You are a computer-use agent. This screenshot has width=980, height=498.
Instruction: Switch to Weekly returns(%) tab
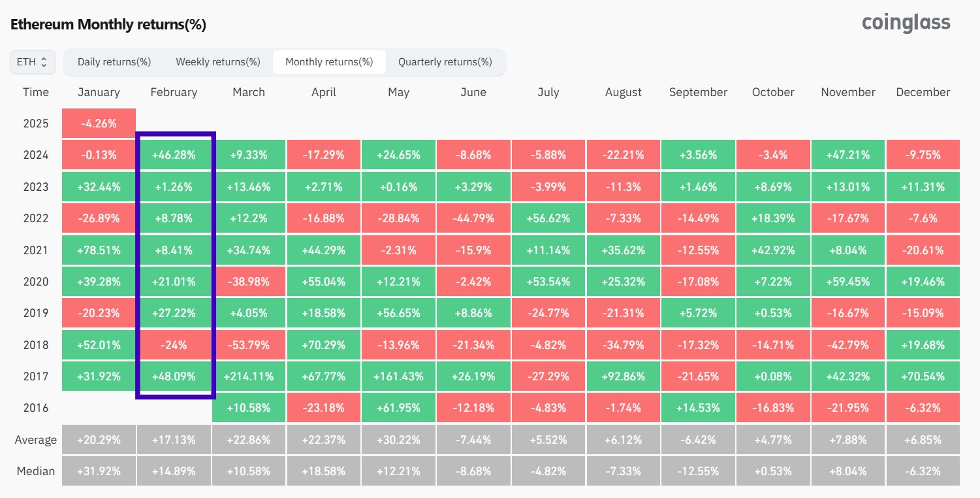(218, 62)
